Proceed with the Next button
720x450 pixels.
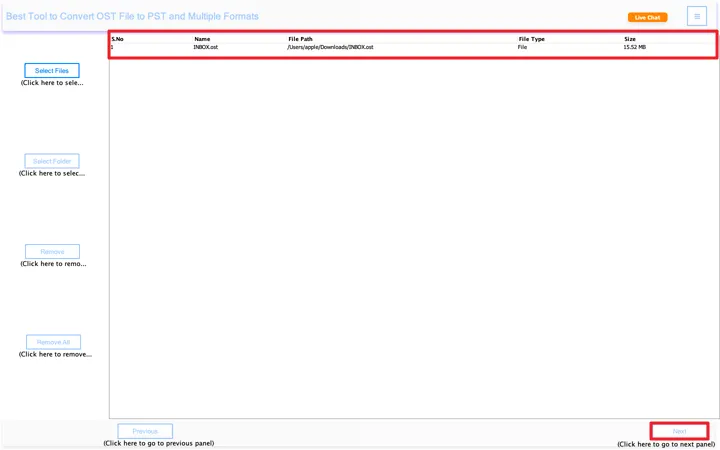(679, 431)
